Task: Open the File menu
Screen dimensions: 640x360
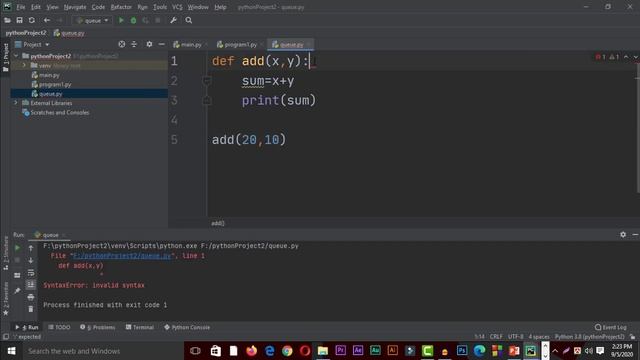Action: (x=20, y=7)
